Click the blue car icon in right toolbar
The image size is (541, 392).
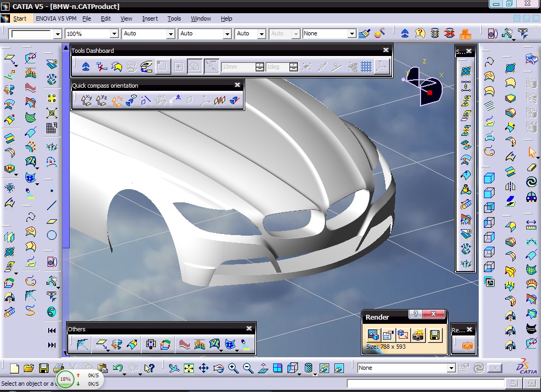tap(531, 197)
